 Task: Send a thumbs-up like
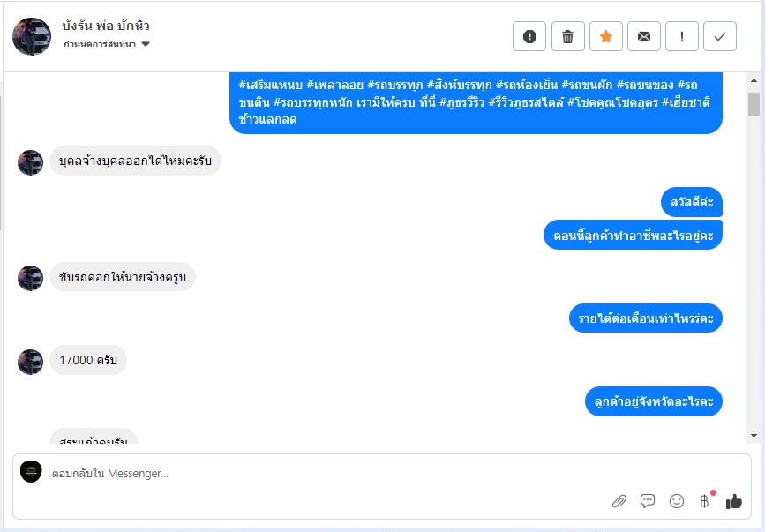(x=733, y=501)
